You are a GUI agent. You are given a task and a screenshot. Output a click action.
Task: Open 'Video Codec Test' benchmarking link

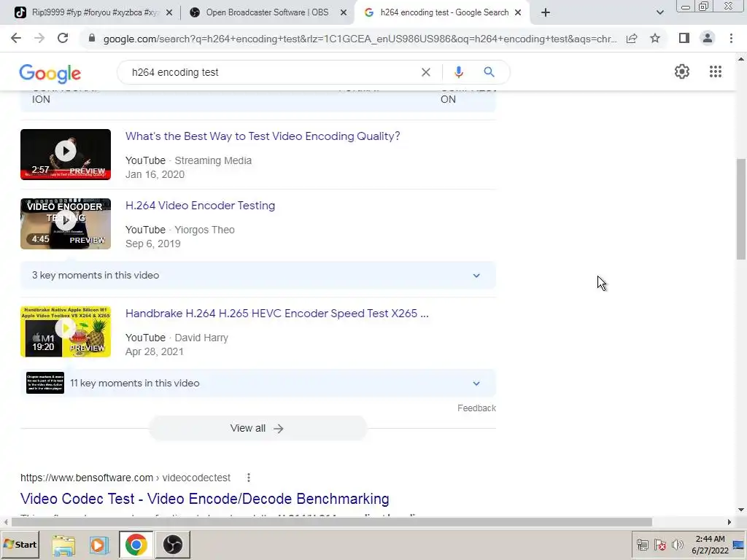click(x=205, y=499)
